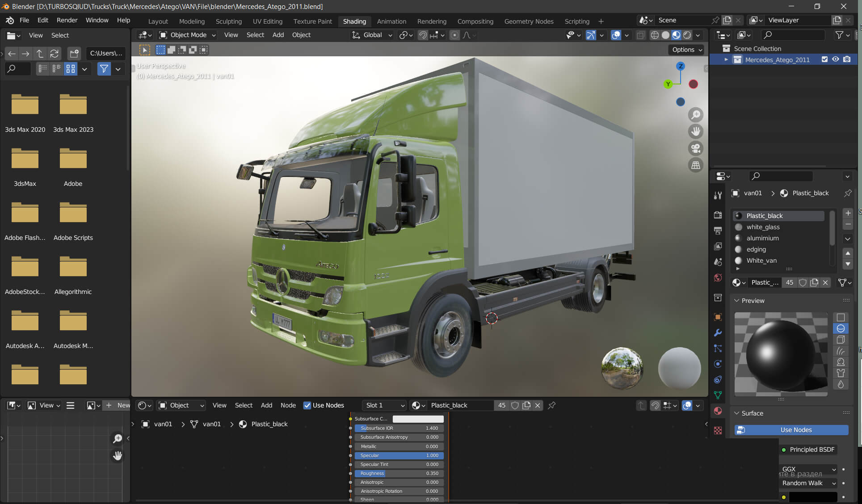Toggle camera view icon in viewport
The height and width of the screenshot is (504, 862).
coord(696,148)
